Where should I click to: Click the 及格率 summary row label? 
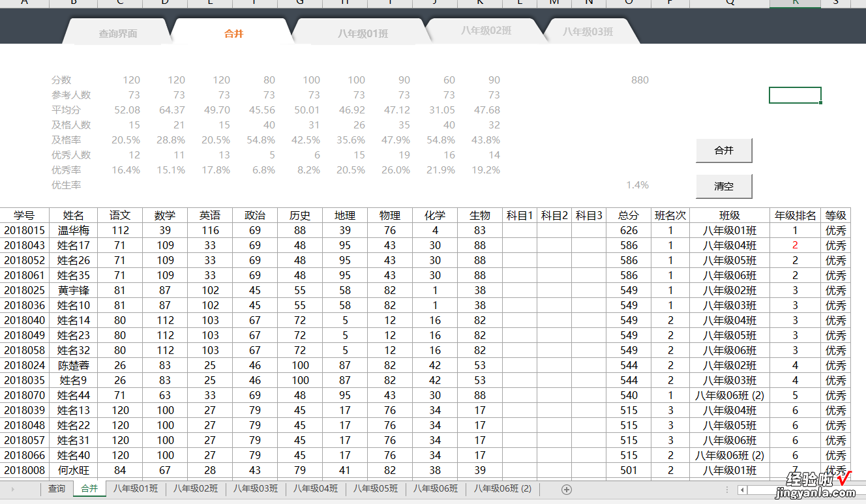[66, 140]
